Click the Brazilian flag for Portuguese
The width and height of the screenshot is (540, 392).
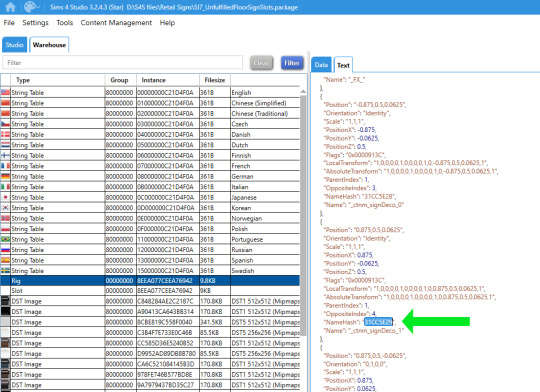point(5,239)
